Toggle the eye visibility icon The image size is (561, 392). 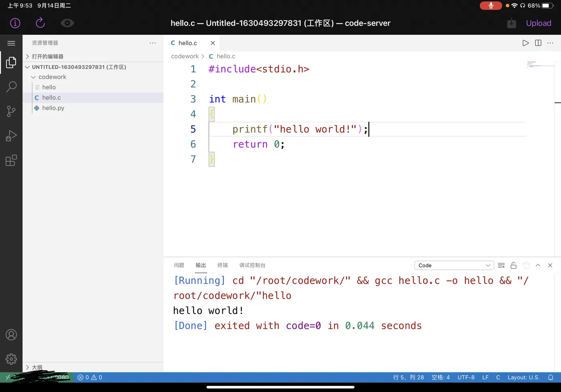[x=67, y=23]
